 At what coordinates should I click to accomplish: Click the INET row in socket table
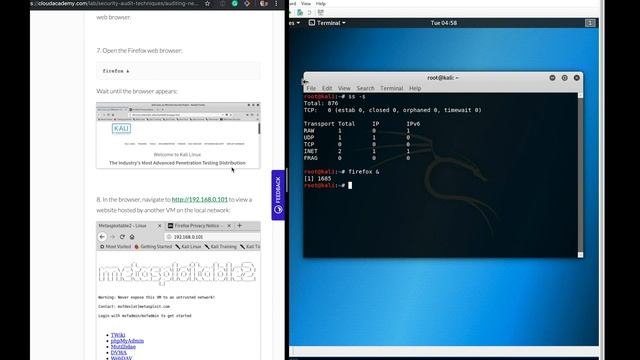(x=357, y=151)
